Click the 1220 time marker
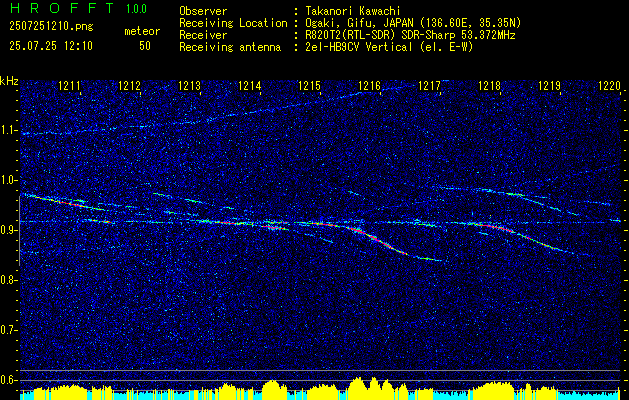This screenshot has width=629, height=400. click(x=609, y=86)
